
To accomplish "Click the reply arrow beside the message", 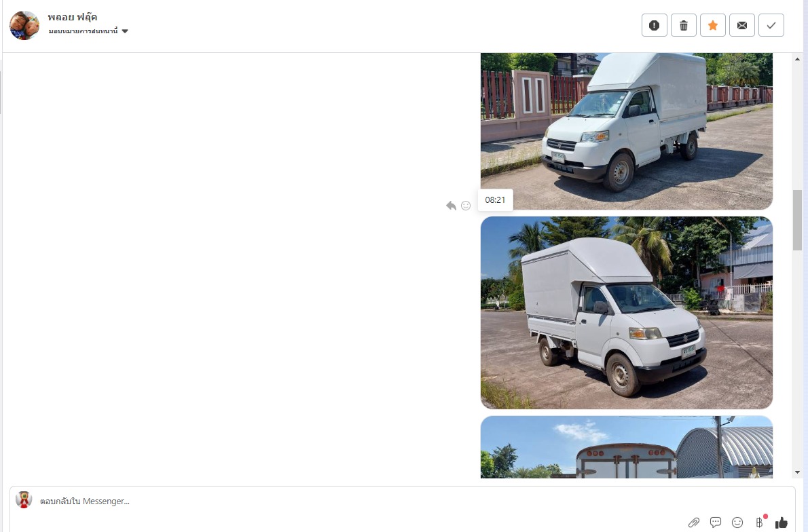I will (x=451, y=206).
